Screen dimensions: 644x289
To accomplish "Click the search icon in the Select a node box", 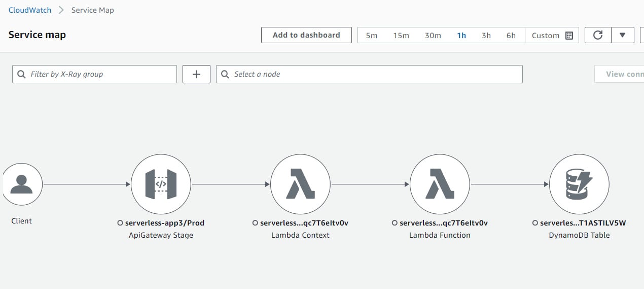I will (x=225, y=74).
